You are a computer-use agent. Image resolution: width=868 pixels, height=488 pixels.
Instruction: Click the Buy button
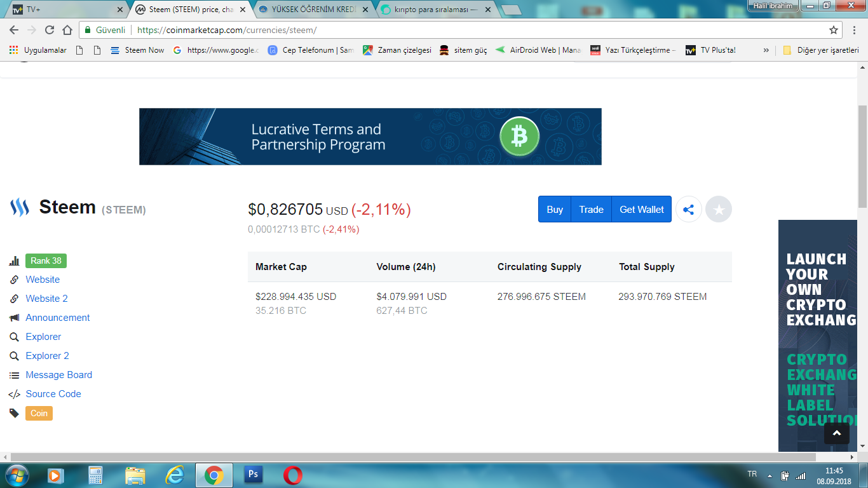(x=555, y=209)
